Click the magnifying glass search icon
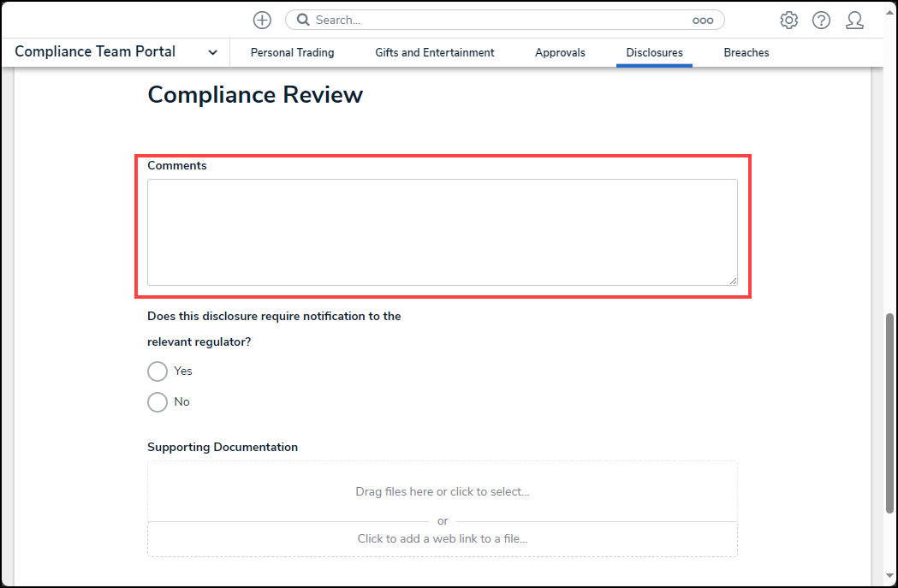Viewport: 898px width, 588px height. click(x=302, y=20)
